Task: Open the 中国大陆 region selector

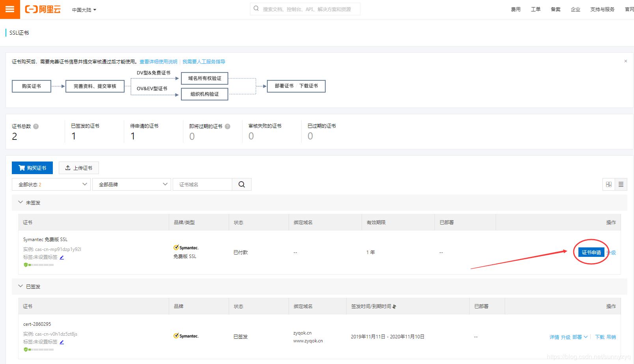Action: point(83,10)
